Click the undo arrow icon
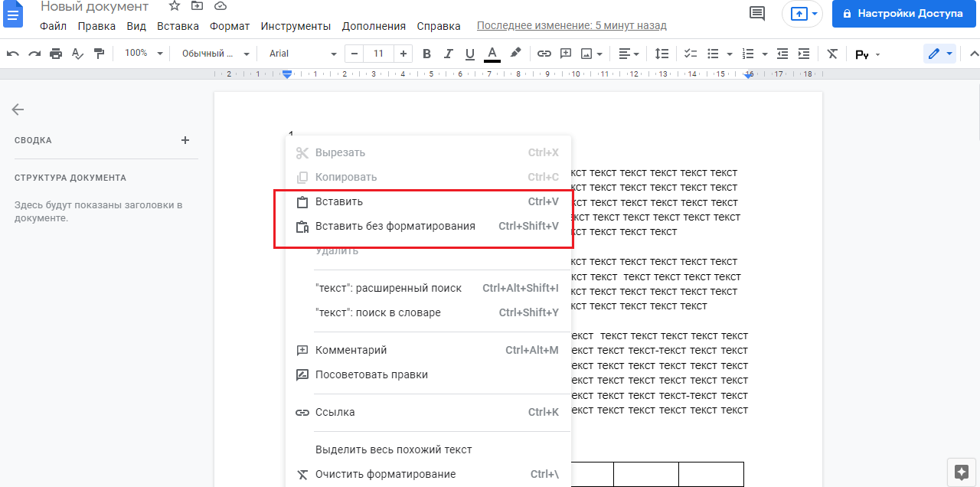This screenshot has width=980, height=487. [13, 54]
